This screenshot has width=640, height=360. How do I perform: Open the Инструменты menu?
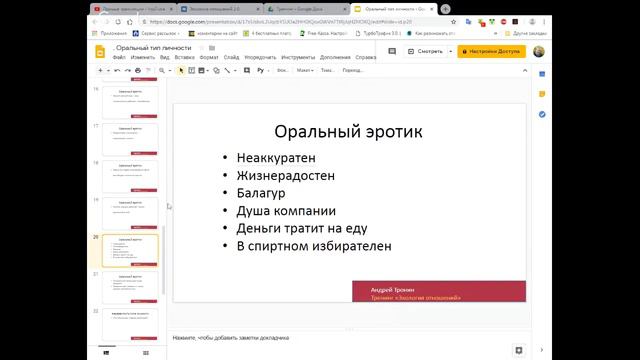click(298, 58)
